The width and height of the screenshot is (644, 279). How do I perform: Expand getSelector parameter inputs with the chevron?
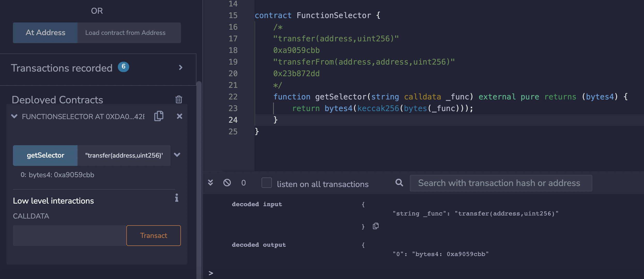coord(177,155)
